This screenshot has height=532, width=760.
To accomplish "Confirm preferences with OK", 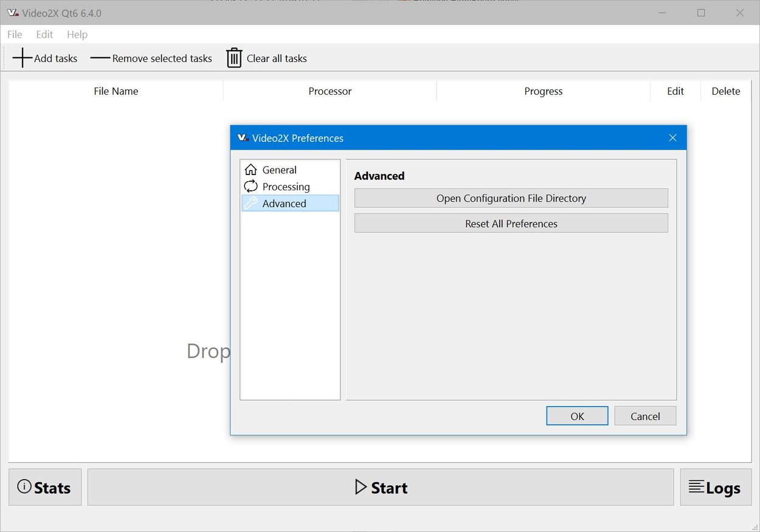I will (x=577, y=416).
